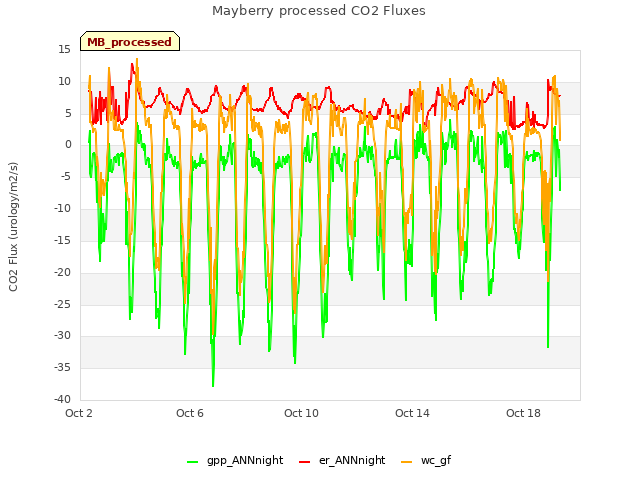Click the Oct 2 x-axis label
Image resolution: width=640 pixels, height=480 pixels.
[79, 413]
